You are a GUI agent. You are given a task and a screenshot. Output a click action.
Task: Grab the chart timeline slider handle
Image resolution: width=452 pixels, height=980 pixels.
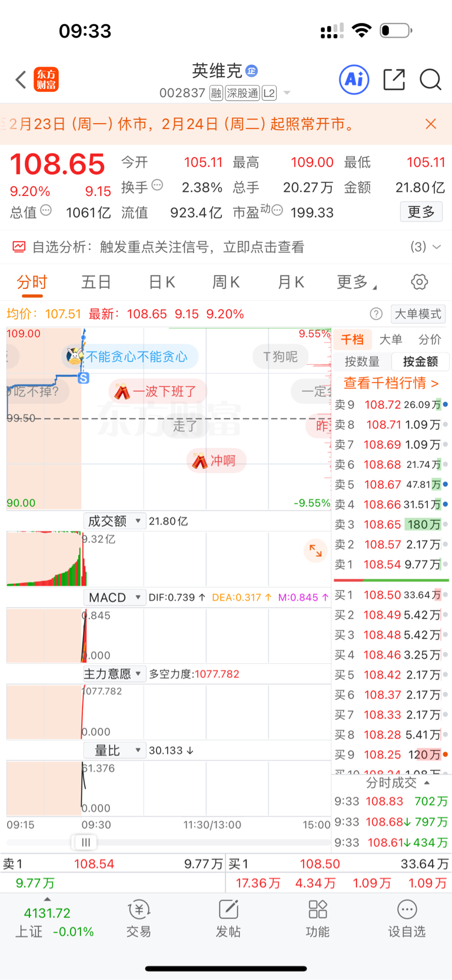[x=86, y=842]
